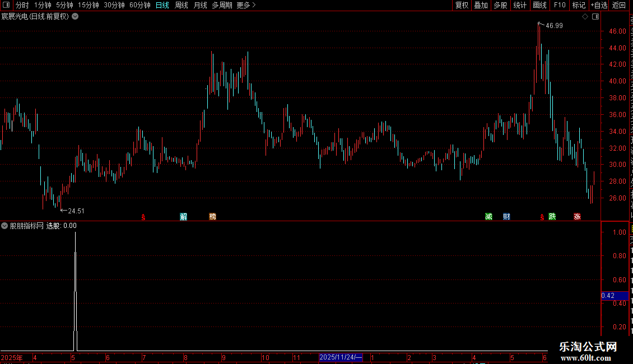Click the 选股: 0.00 indicator text

click(x=62, y=226)
